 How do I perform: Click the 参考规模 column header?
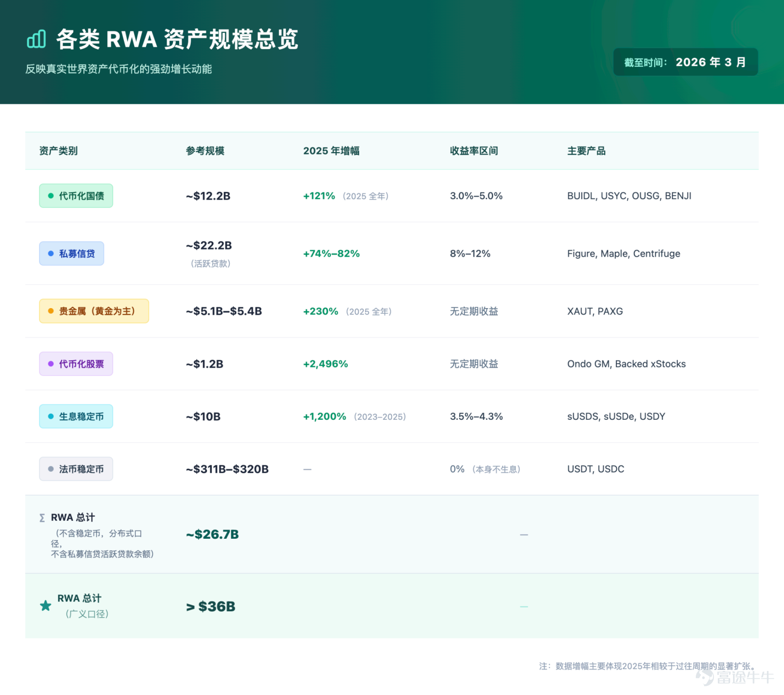205,151
